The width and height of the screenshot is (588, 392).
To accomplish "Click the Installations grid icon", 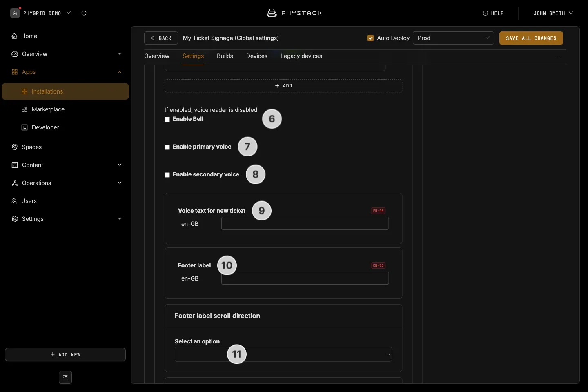I will [24, 91].
